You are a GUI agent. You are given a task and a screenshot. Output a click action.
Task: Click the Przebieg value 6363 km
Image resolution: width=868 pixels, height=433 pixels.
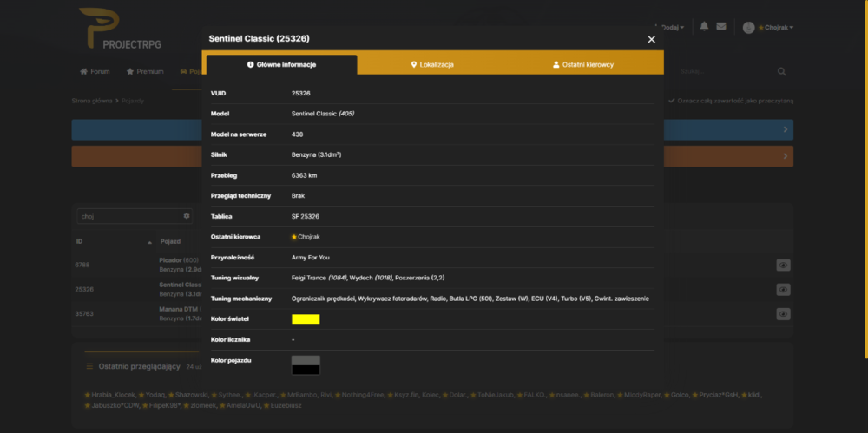pos(305,175)
